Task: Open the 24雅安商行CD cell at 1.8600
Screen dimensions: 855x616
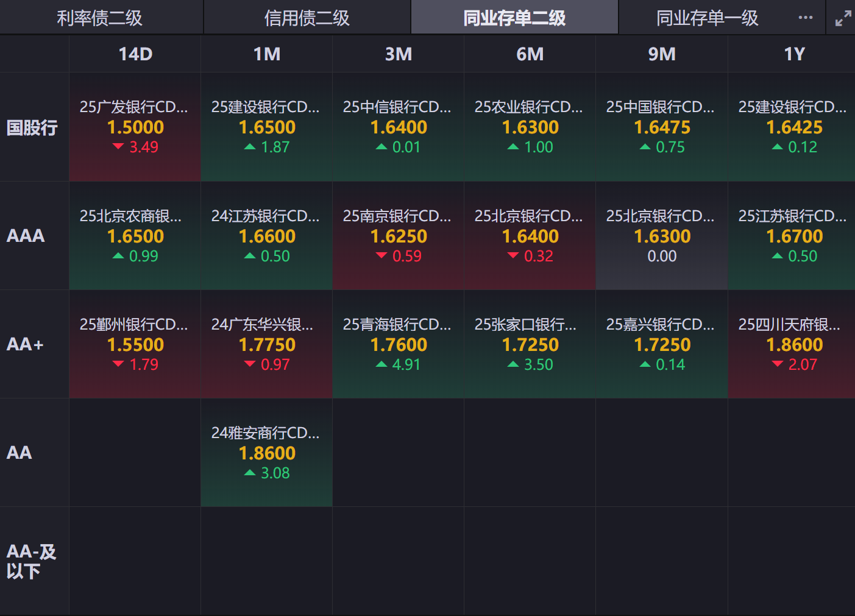Action: 267,453
